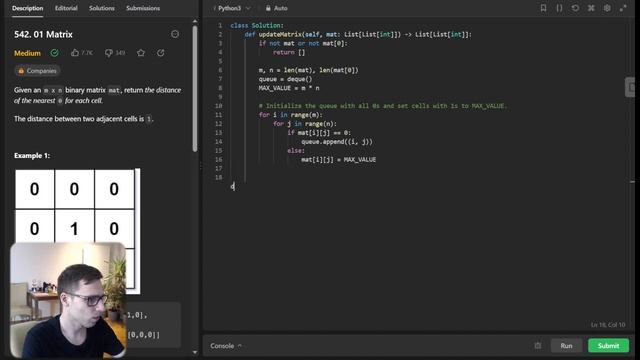
Task: Star the problem as favorite
Action: click(x=141, y=53)
